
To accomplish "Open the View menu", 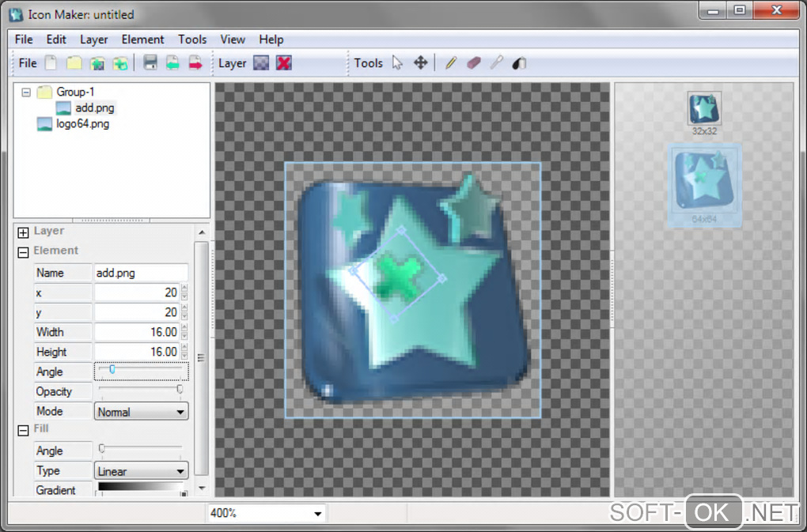I will (233, 40).
